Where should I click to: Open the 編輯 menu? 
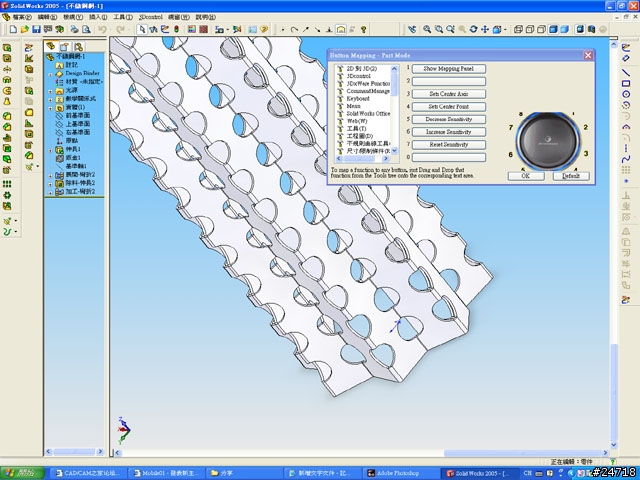click(47, 17)
